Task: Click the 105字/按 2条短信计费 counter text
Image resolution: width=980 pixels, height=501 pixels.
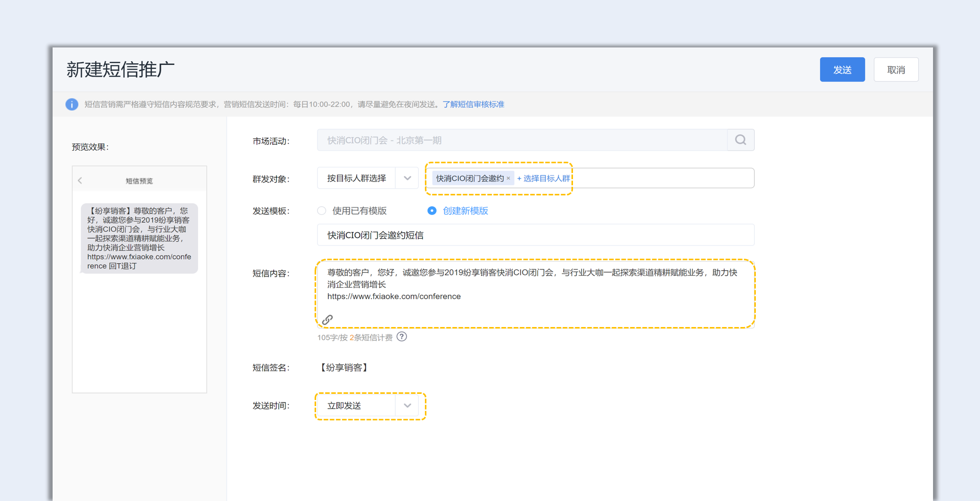Action: [x=355, y=337]
